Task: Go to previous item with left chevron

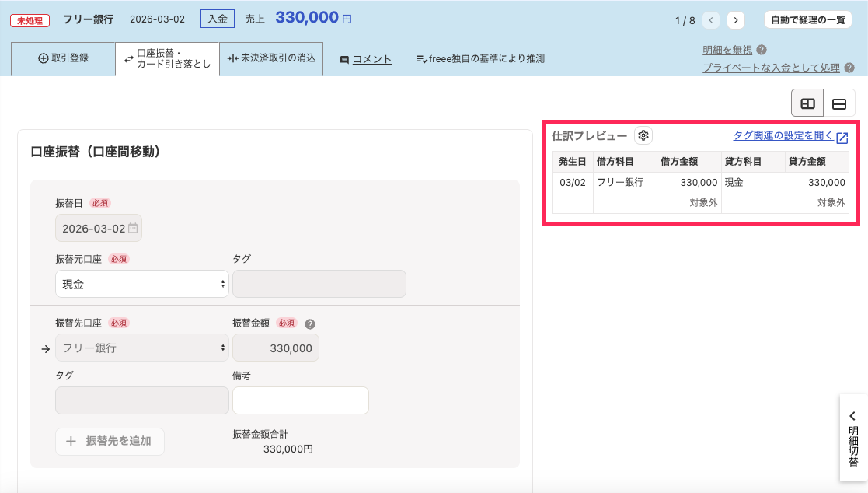Action: point(711,20)
